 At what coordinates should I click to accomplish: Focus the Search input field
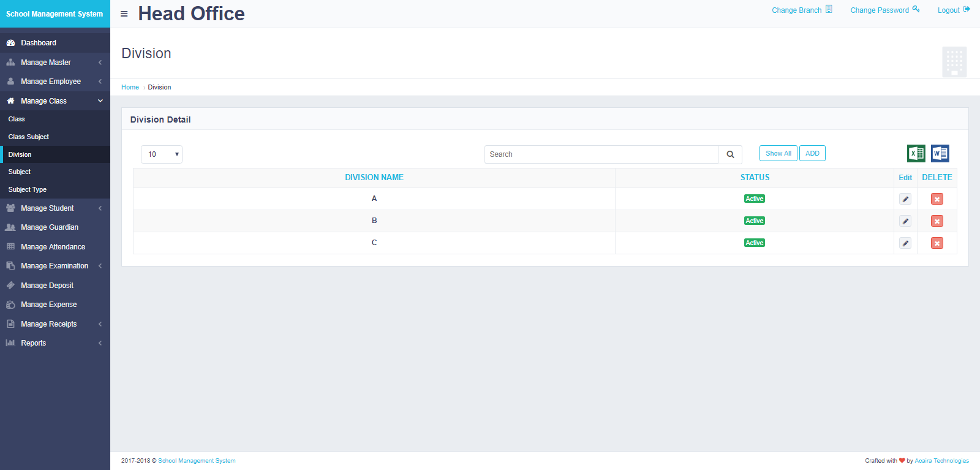click(x=601, y=154)
